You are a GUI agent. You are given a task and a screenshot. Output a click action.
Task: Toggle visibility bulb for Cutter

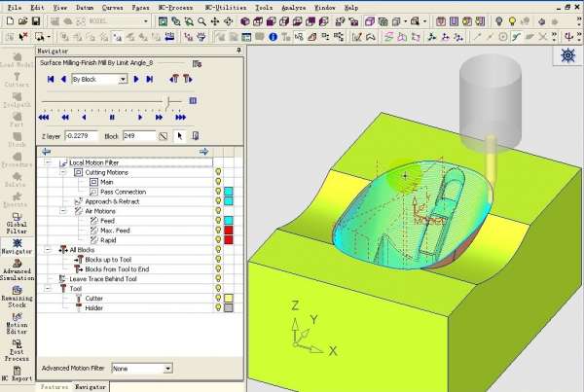point(218,298)
